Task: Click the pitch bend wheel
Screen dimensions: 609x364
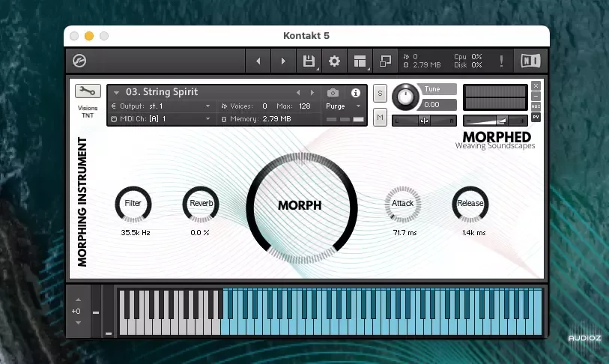Action: click(x=96, y=311)
